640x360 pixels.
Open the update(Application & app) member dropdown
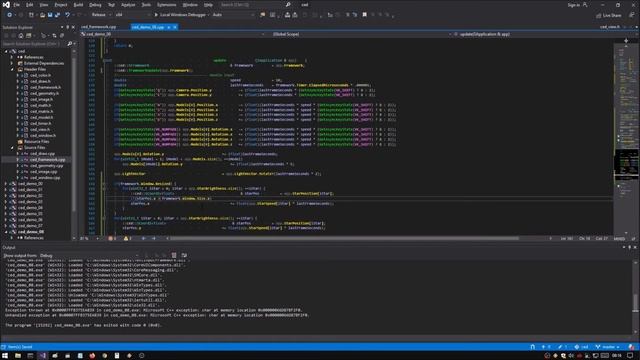point(543,34)
